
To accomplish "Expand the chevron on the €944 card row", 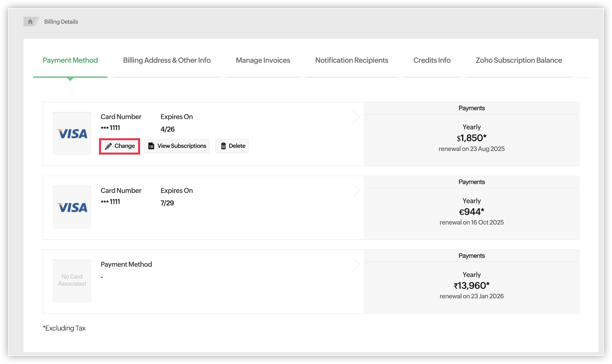I will pyautogui.click(x=356, y=190).
